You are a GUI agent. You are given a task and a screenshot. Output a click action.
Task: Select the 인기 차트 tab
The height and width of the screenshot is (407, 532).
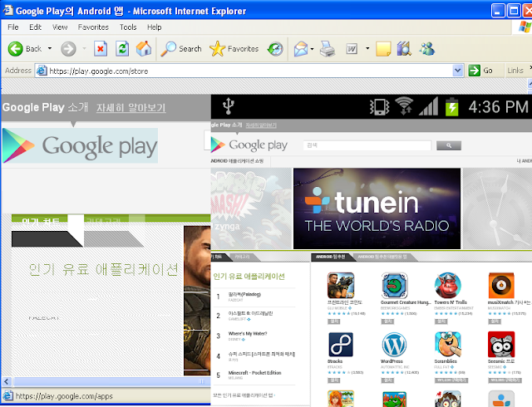[40, 220]
